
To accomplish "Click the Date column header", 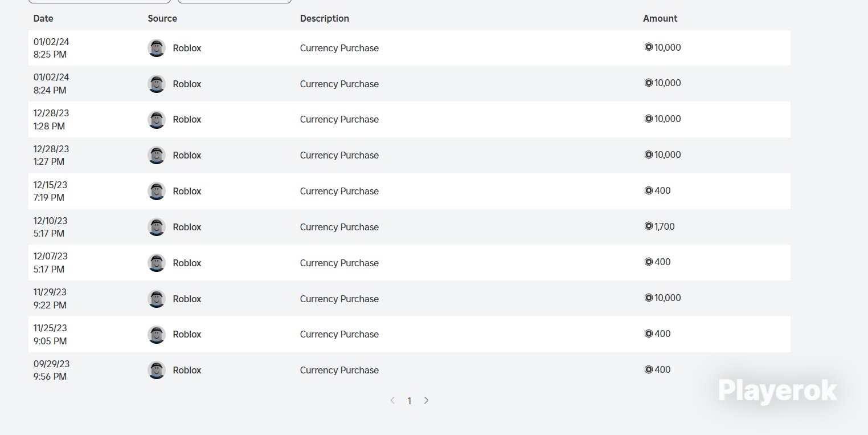I will click(x=43, y=18).
